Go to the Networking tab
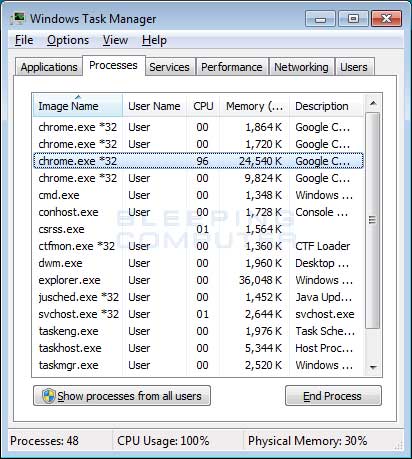412x459 pixels. tap(301, 67)
